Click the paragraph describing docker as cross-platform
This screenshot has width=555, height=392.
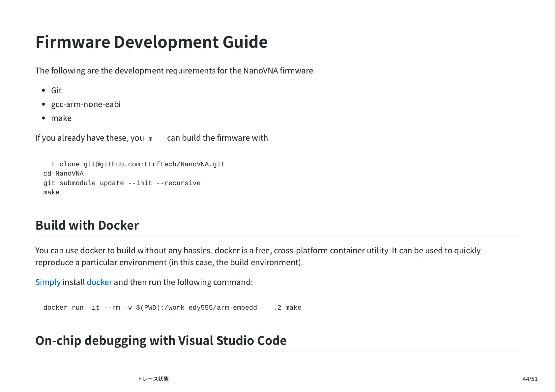(258, 251)
